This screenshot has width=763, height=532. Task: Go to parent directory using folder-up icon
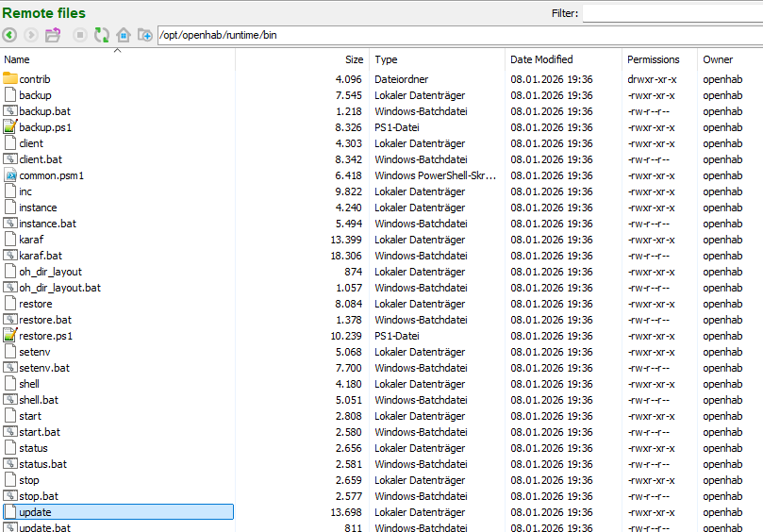click(x=53, y=35)
